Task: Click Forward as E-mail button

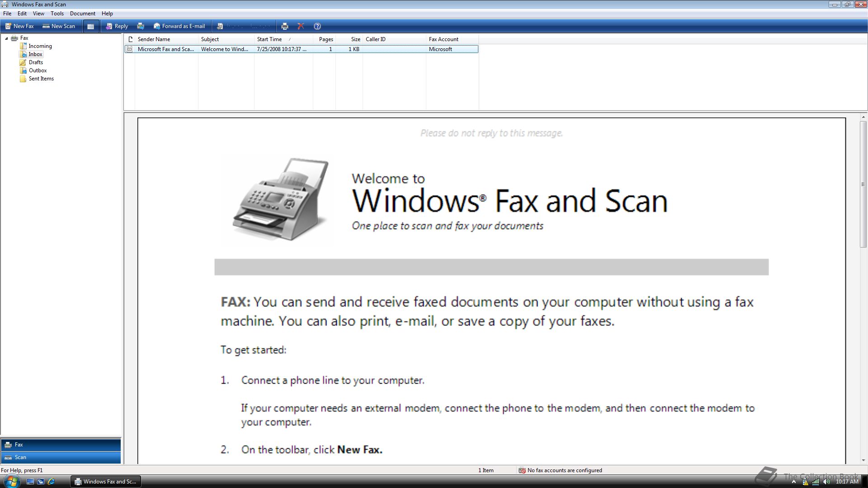Action: (179, 26)
